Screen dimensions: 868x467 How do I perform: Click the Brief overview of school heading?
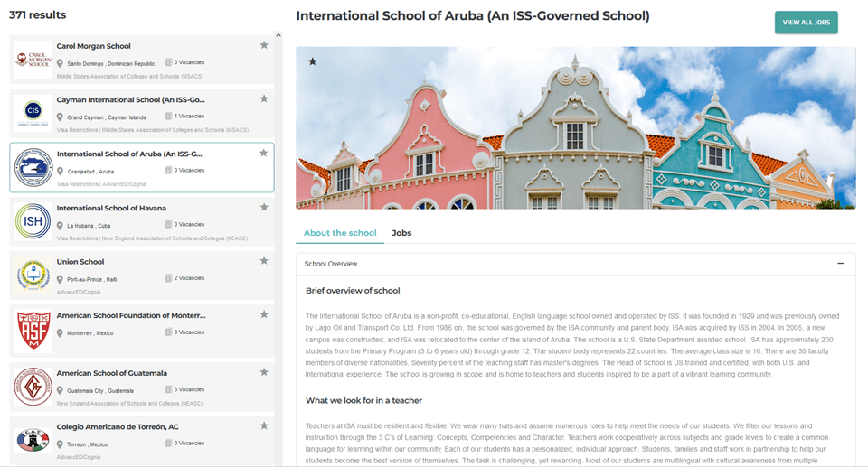point(353,291)
